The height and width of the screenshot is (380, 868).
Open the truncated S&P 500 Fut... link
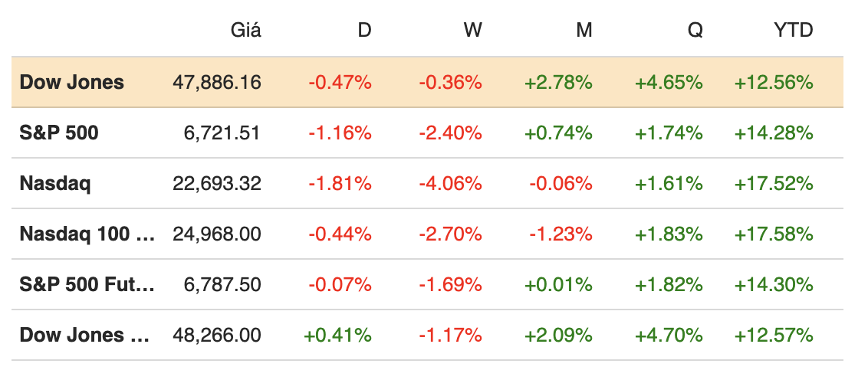(87, 285)
